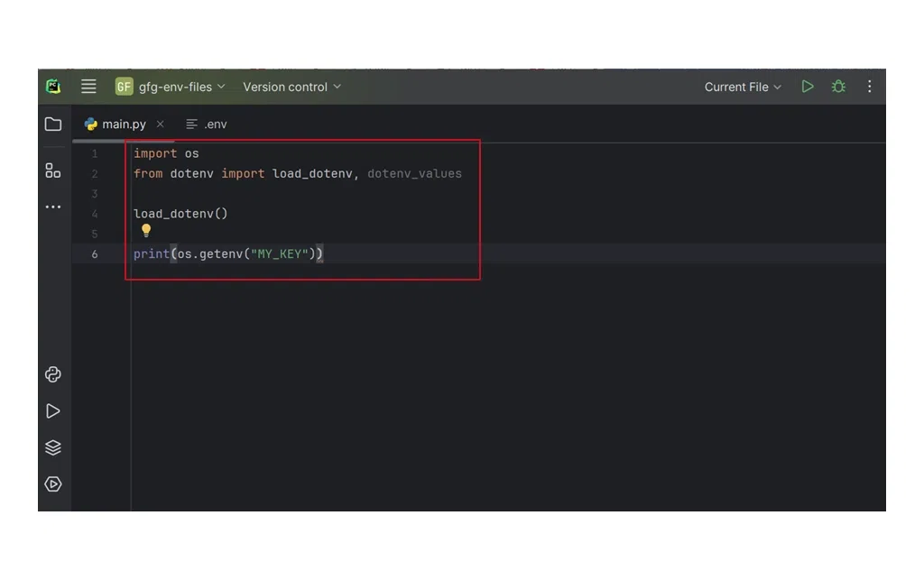Start debugging using the bug icon
The width and height of the screenshot is (924, 580).
837,87
